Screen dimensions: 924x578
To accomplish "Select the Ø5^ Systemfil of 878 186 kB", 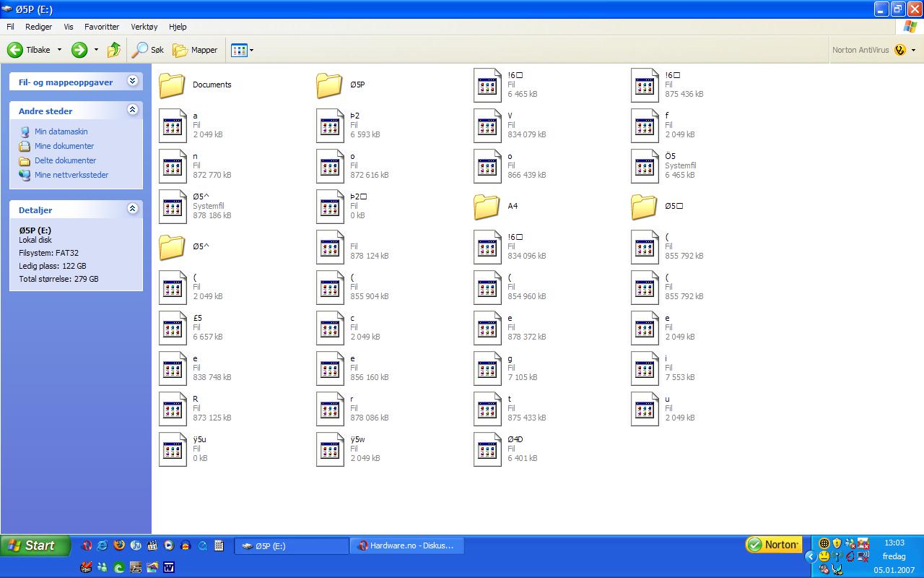I will (x=195, y=206).
